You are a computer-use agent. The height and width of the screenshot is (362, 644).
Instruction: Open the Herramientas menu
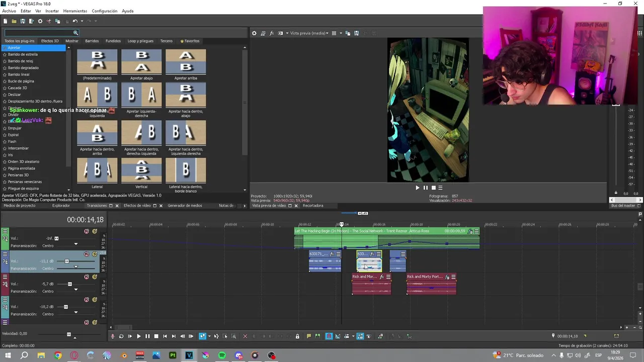point(75,11)
